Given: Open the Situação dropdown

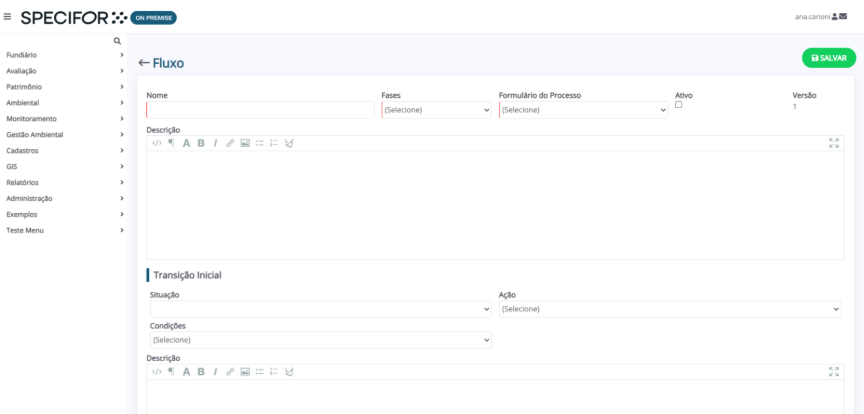Looking at the screenshot, I should click(x=321, y=309).
